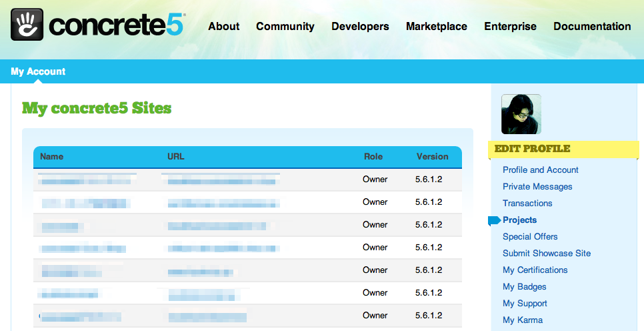Open Special Offers link
This screenshot has height=331, width=644.
530,237
